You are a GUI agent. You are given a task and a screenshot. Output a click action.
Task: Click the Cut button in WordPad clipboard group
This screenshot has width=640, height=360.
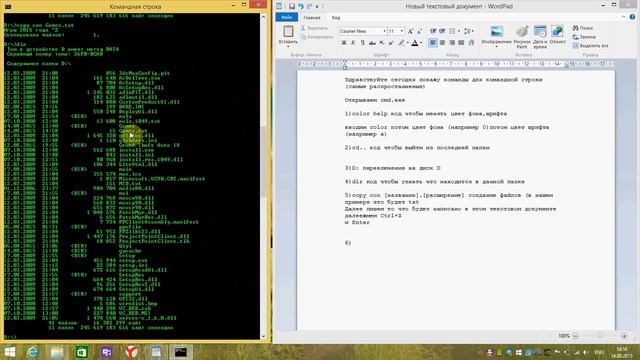[314, 28]
